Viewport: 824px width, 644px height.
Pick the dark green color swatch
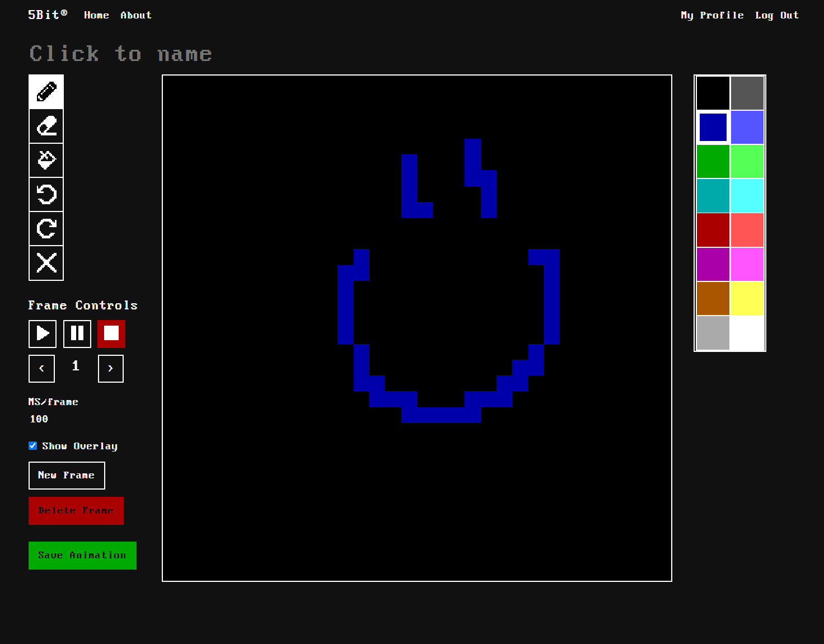tap(713, 161)
